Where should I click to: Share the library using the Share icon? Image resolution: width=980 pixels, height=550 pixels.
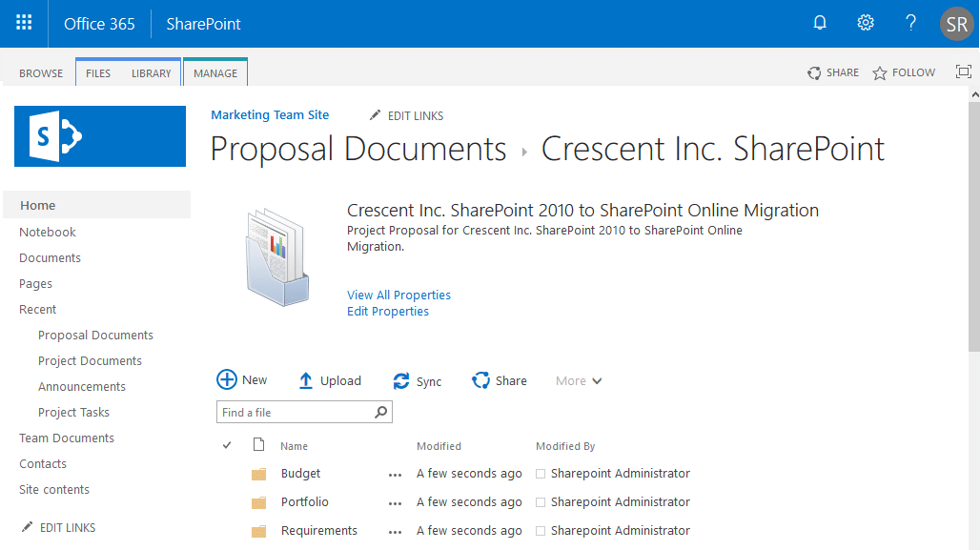480,379
